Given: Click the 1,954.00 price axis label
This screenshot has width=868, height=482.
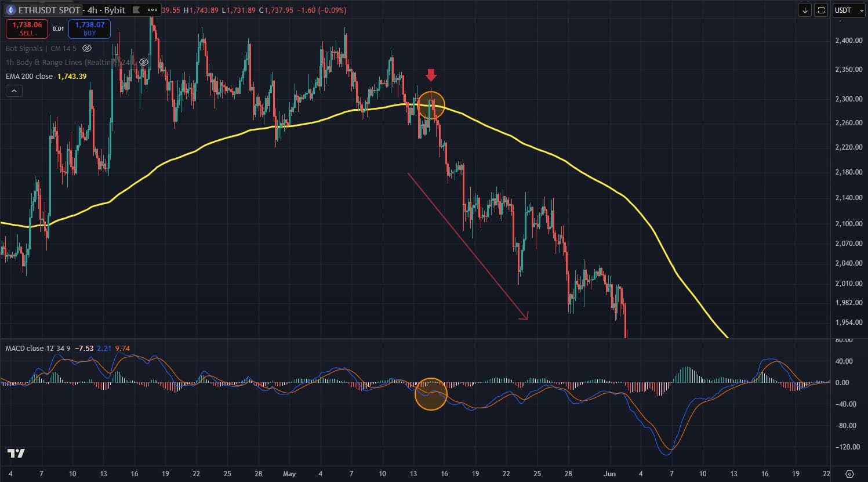Looking at the screenshot, I should 849,322.
